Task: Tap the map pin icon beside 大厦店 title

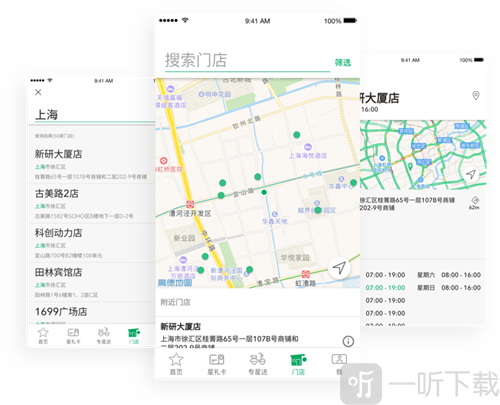Action: [476, 96]
